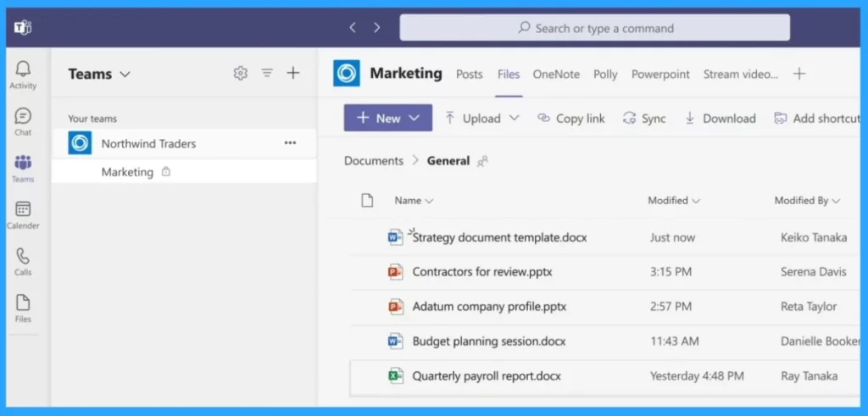Open the New dropdown button
The height and width of the screenshot is (416, 868).
[388, 118]
